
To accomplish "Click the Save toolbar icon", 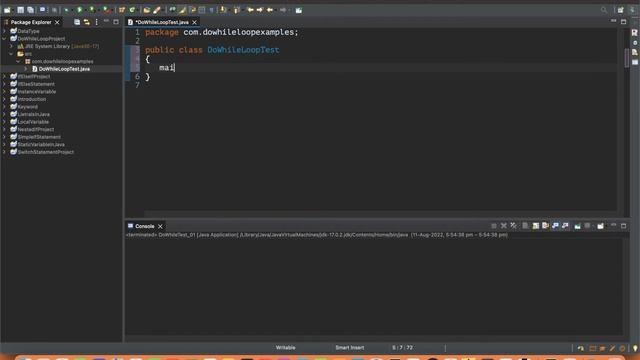I will pyautogui.click(x=20, y=10).
